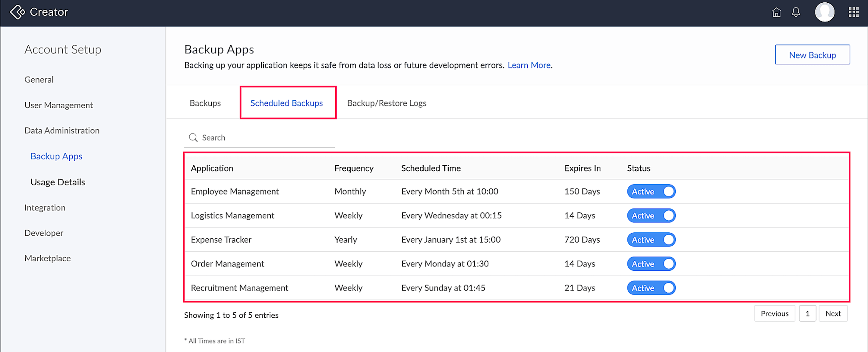
Task: Go to Next page
Action: [833, 314]
